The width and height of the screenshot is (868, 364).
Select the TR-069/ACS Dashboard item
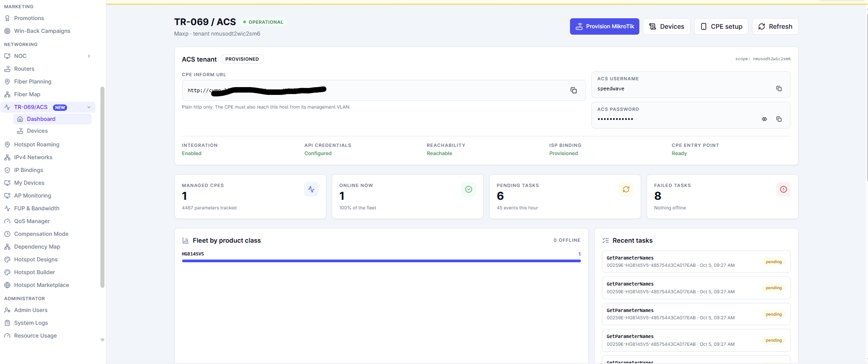52,119
